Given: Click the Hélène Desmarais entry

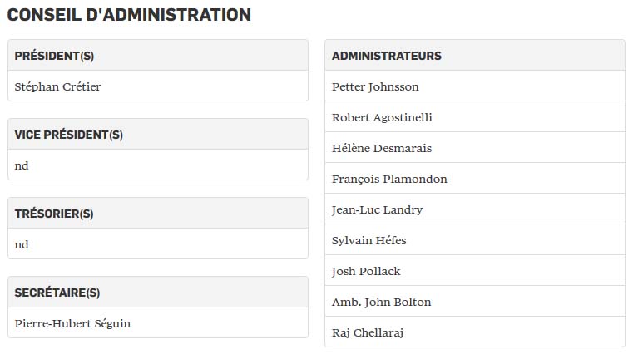Looking at the screenshot, I should click(381, 148).
